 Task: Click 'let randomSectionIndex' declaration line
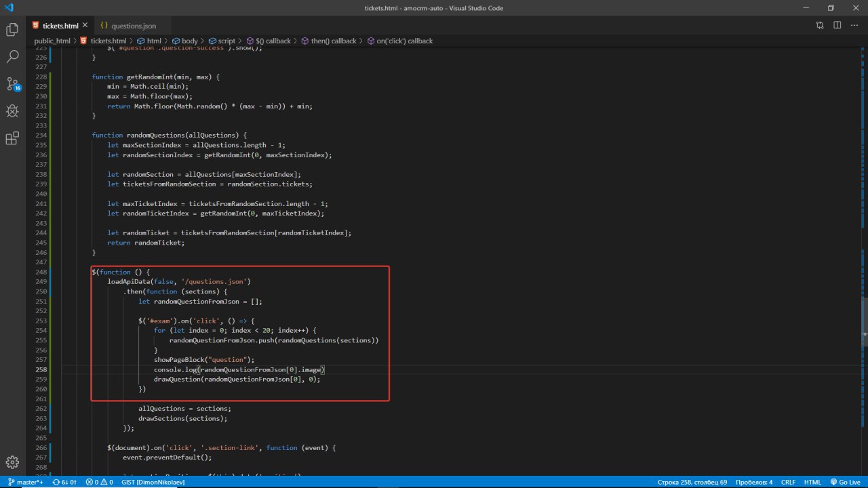point(220,155)
